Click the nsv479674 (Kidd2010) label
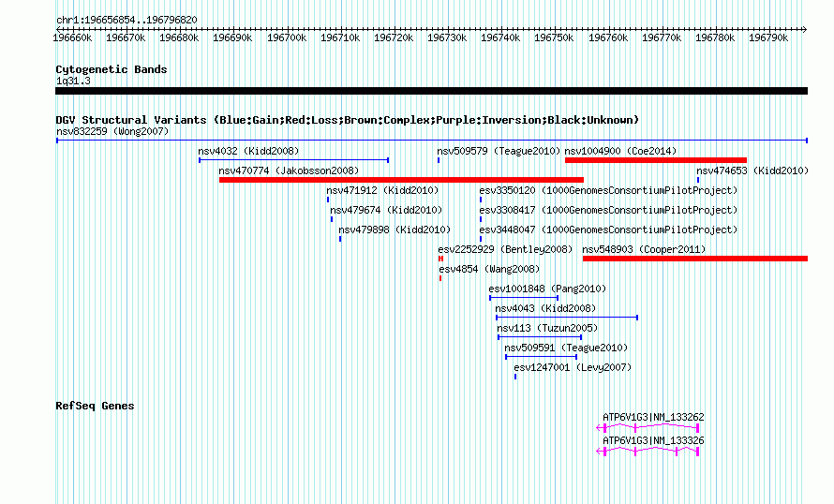Image resolution: width=834 pixels, height=504 pixels. pyautogui.click(x=386, y=210)
